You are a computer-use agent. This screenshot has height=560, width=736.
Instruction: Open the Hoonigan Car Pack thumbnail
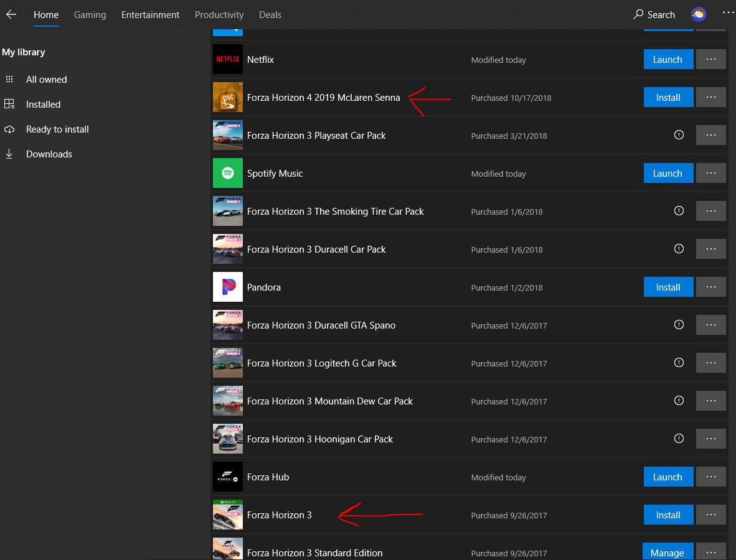[228, 439]
